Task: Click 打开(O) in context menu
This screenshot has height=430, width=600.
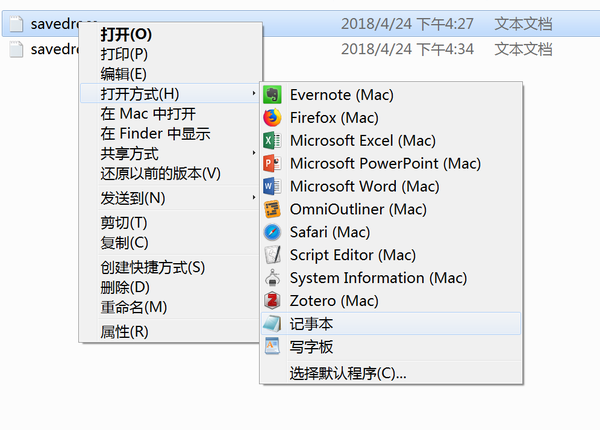Action: click(170, 34)
